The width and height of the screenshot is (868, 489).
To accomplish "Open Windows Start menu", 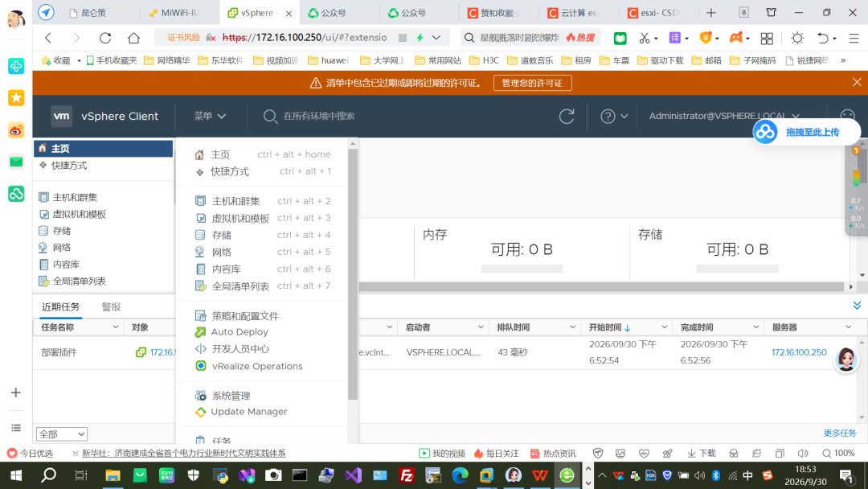I will (x=16, y=475).
